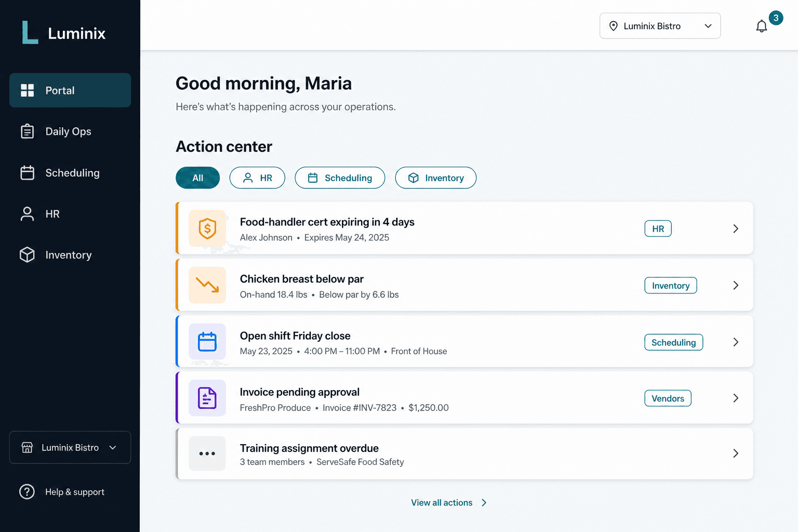Screen dimensions: 798x532
Task: Click the 'Action center' heading
Action: (x=224, y=147)
